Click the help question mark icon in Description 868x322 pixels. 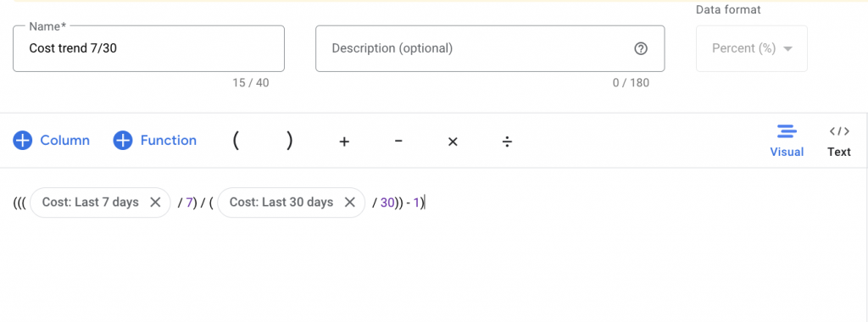[641, 48]
